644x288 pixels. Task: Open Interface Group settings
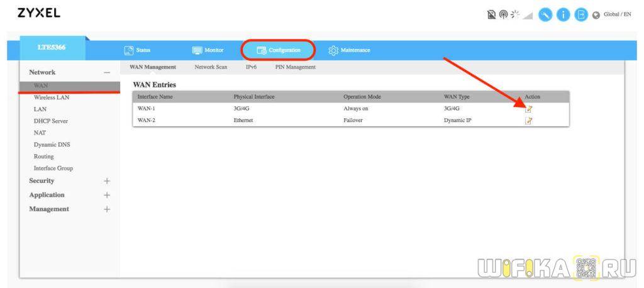click(53, 168)
